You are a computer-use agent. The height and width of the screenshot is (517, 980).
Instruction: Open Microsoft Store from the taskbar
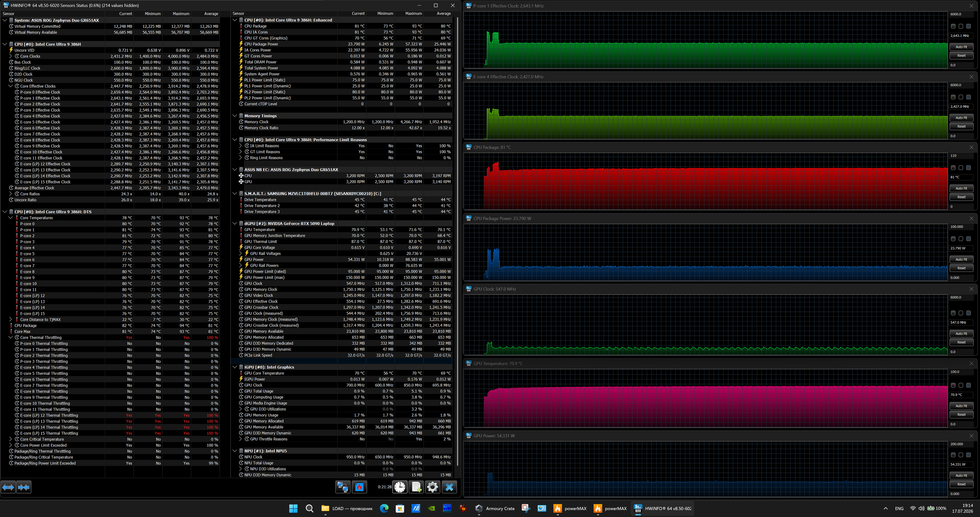coord(400,508)
